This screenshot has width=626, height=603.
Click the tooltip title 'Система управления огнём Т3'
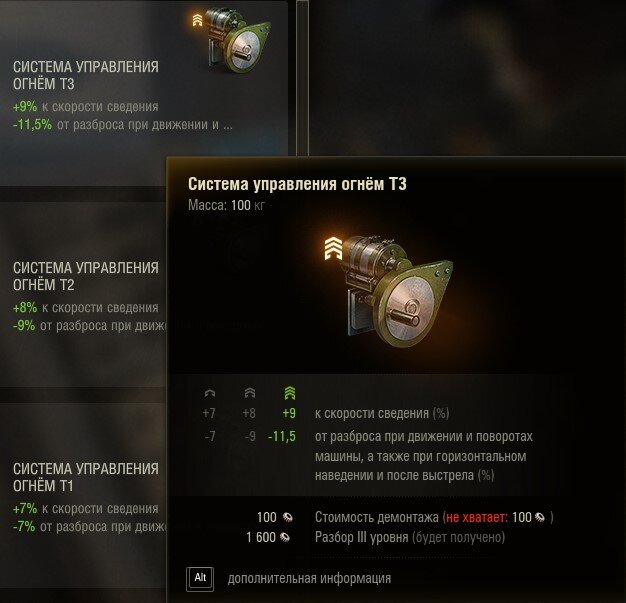coord(297,184)
